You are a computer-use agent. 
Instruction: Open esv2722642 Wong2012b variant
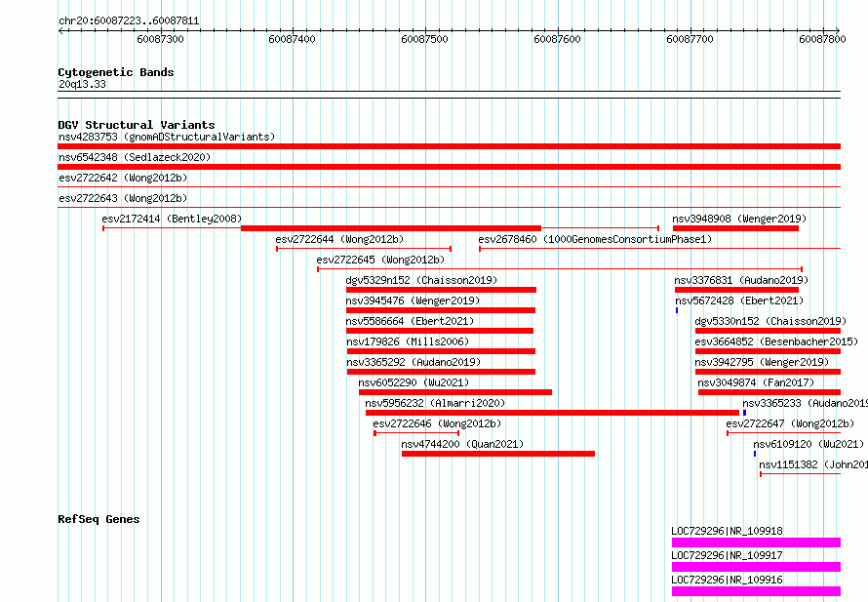click(x=123, y=178)
